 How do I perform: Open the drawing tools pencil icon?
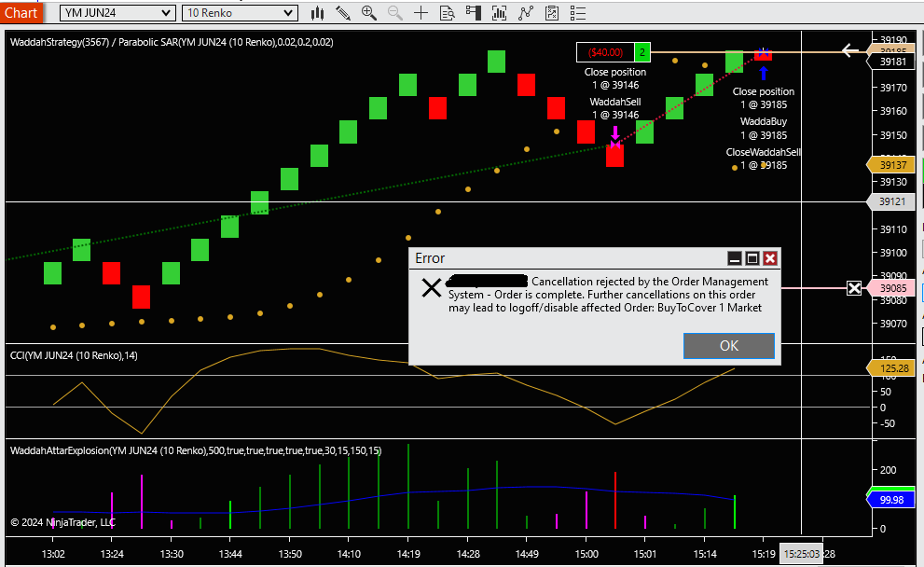coord(343,13)
